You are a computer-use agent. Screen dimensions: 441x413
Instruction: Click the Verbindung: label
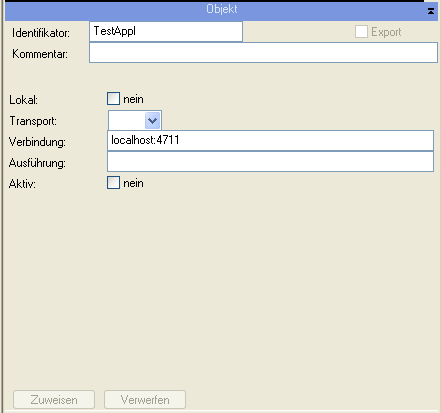(x=37, y=142)
